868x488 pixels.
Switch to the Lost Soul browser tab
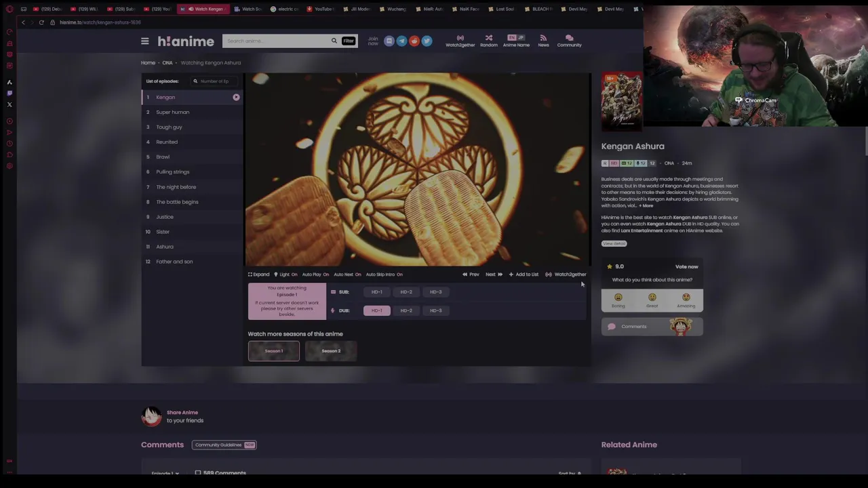[x=502, y=9]
